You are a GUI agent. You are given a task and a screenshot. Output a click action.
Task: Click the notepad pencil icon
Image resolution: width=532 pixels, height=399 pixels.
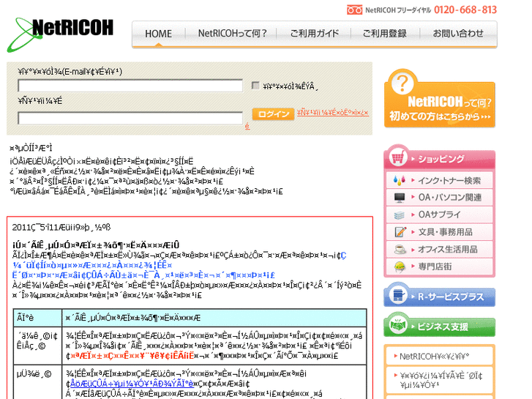[400, 232]
